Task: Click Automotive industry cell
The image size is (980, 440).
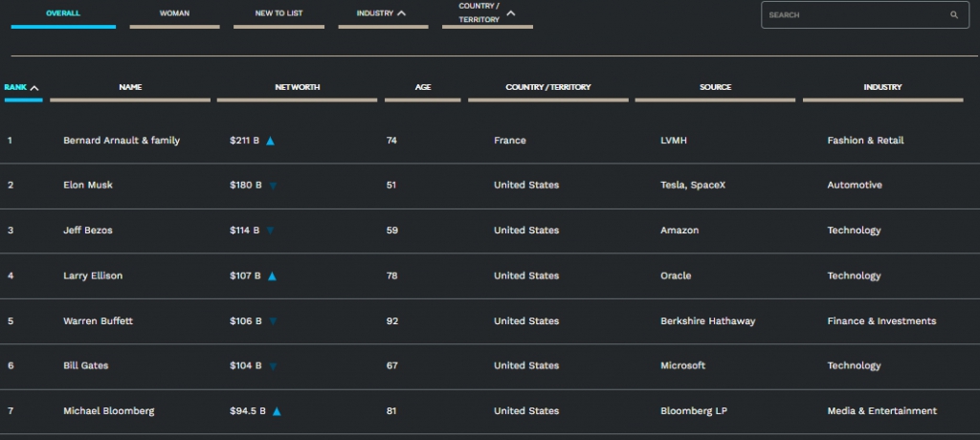Action: [x=855, y=185]
